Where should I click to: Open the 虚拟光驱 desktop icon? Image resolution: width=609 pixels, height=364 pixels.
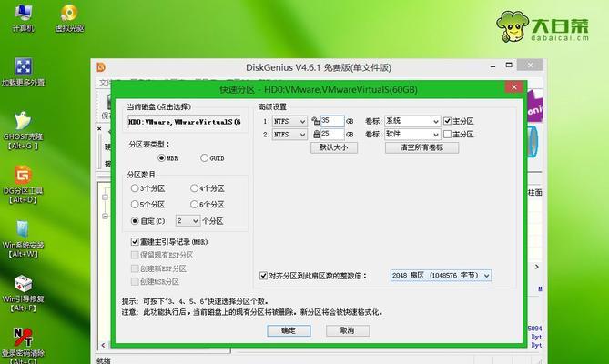(x=69, y=17)
